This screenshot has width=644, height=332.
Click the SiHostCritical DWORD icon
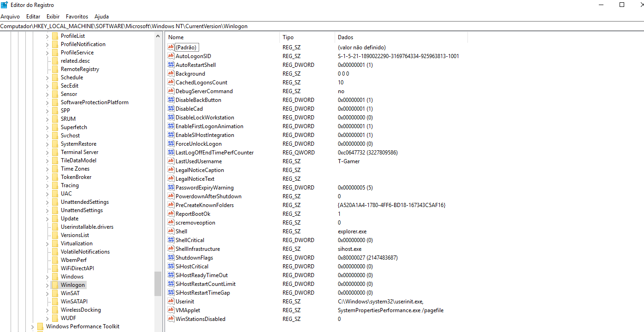pyautogui.click(x=171, y=266)
